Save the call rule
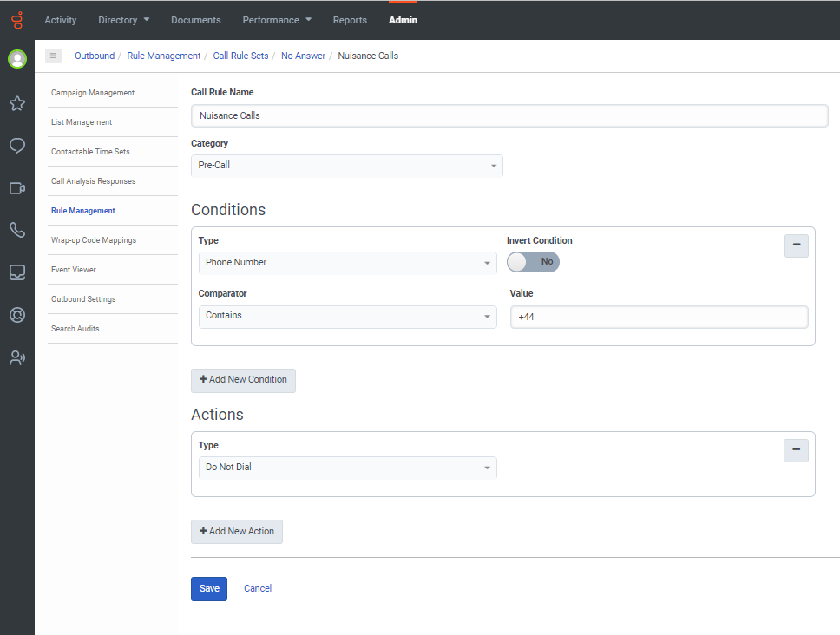 (x=209, y=588)
